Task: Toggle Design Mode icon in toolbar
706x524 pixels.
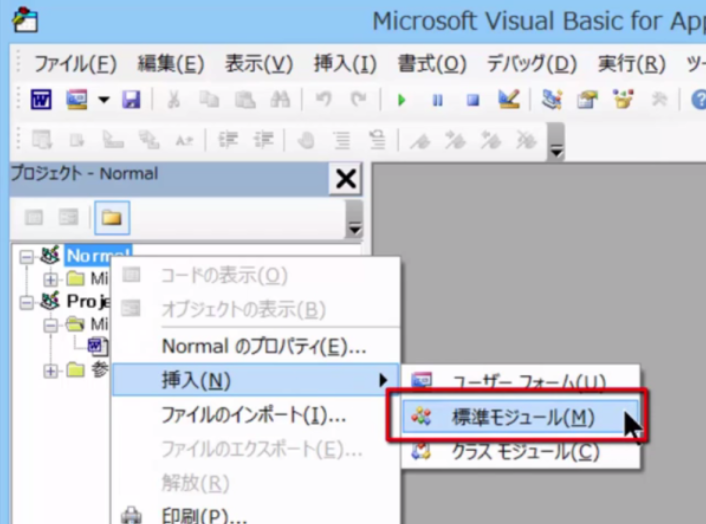Action: [508, 100]
